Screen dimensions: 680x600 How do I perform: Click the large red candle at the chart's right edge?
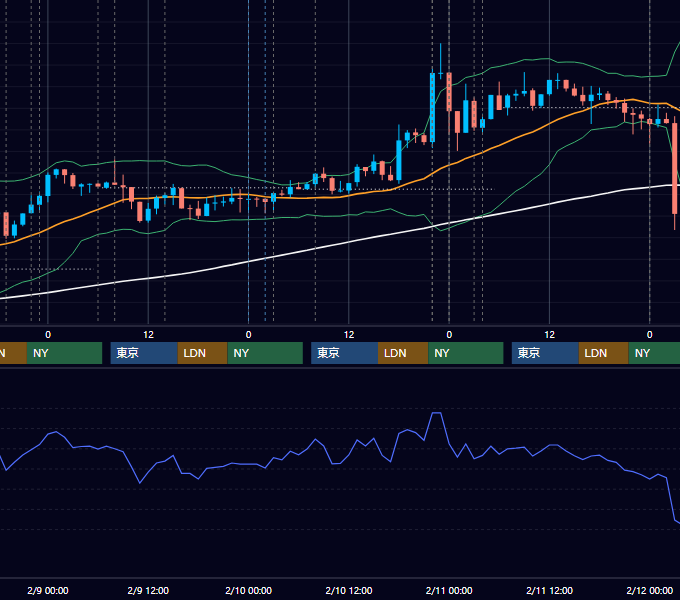point(674,169)
